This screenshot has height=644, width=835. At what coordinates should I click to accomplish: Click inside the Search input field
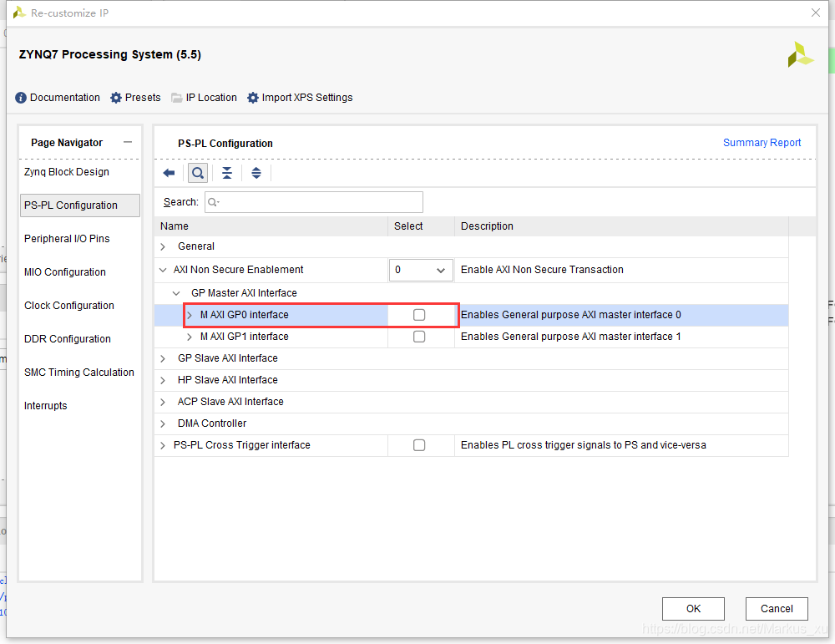point(314,202)
